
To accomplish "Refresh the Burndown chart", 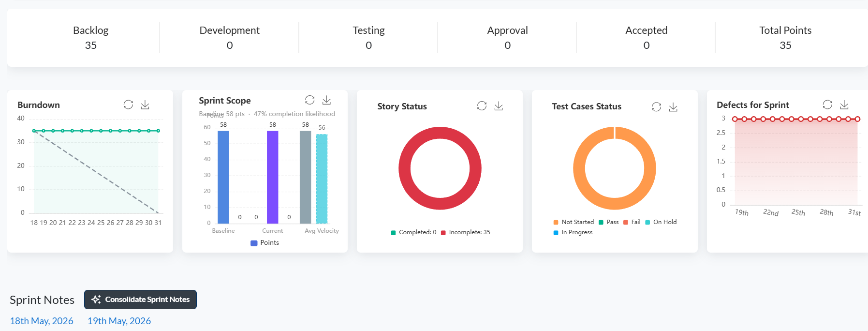I will tap(128, 105).
